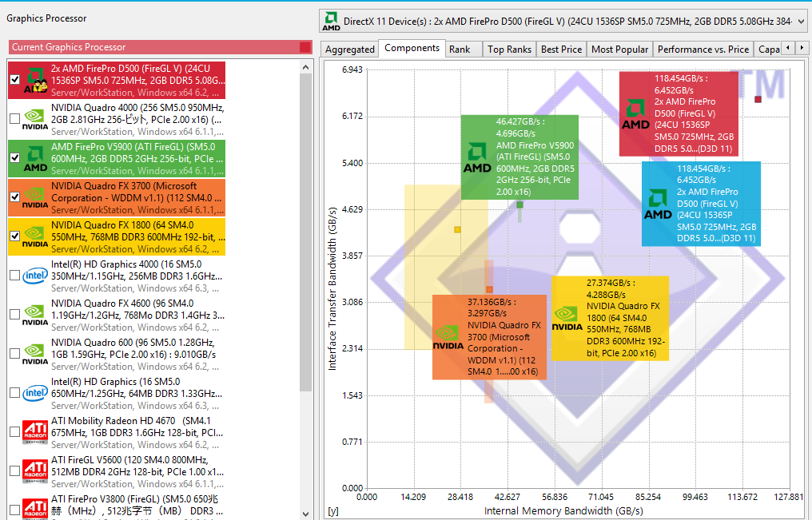This screenshot has height=520, width=812.
Task: Click the red D500 data point marker
Action: tap(758, 99)
